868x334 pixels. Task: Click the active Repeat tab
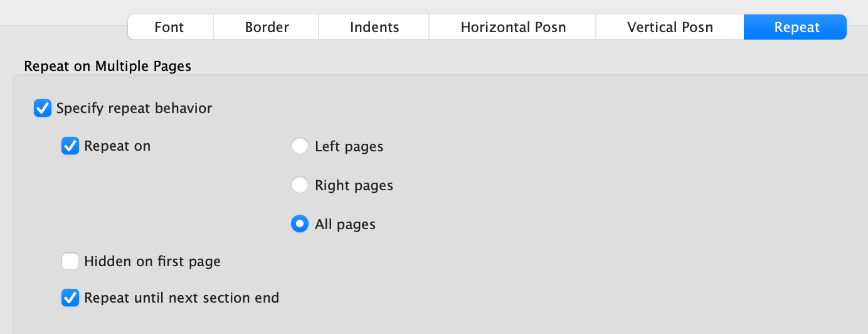(x=797, y=28)
